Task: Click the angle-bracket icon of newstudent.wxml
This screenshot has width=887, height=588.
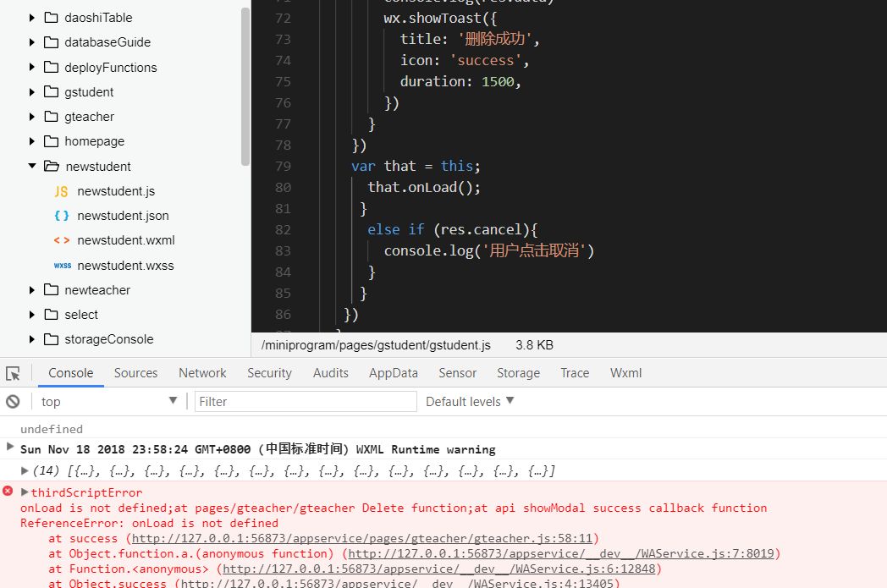Action: tap(61, 240)
